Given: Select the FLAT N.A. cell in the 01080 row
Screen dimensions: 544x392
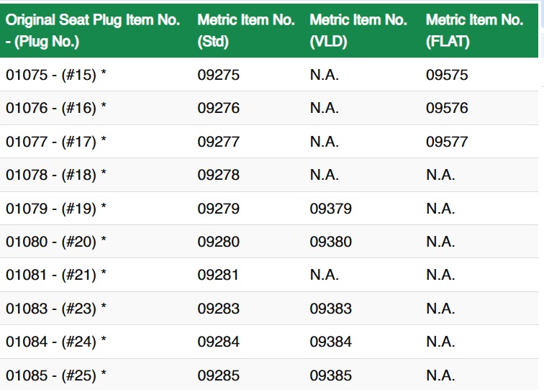Looking at the screenshot, I should coord(440,242).
